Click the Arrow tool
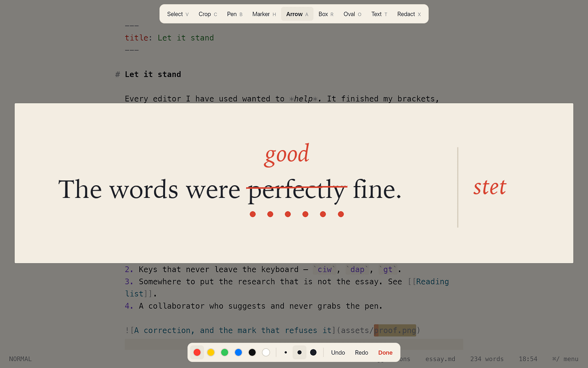This screenshot has height=368, width=588. 297,14
